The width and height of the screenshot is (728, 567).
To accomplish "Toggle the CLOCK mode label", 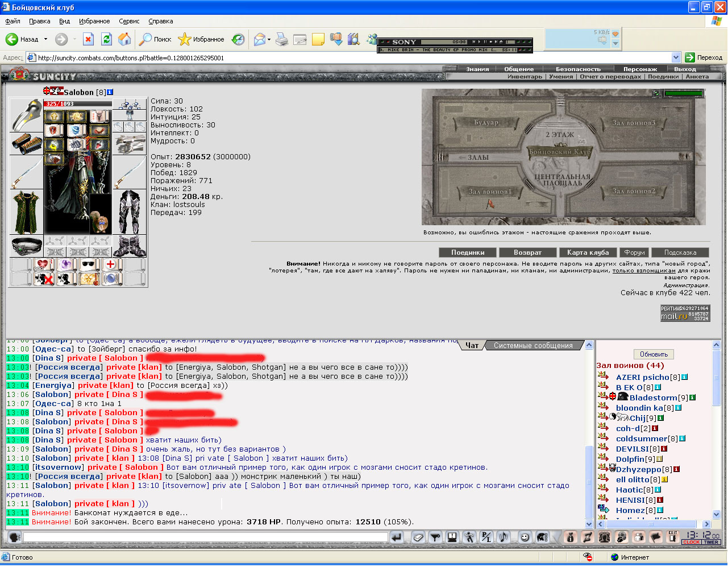I will click(x=691, y=543).
